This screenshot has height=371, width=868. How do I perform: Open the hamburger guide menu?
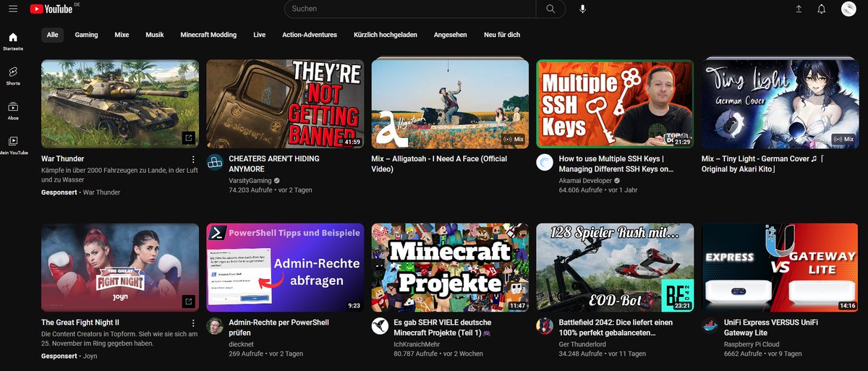point(13,9)
